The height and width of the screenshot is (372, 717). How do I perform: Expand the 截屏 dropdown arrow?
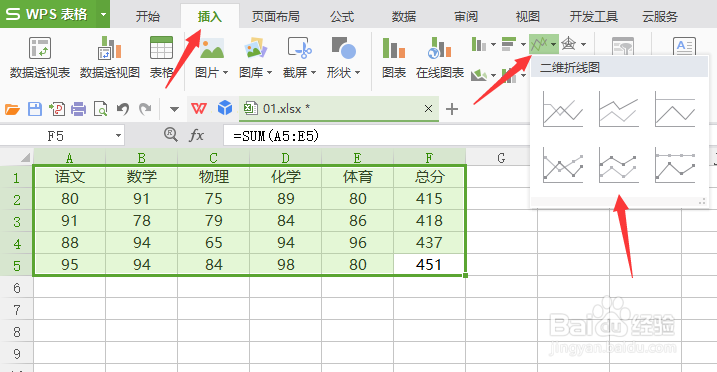tap(313, 73)
